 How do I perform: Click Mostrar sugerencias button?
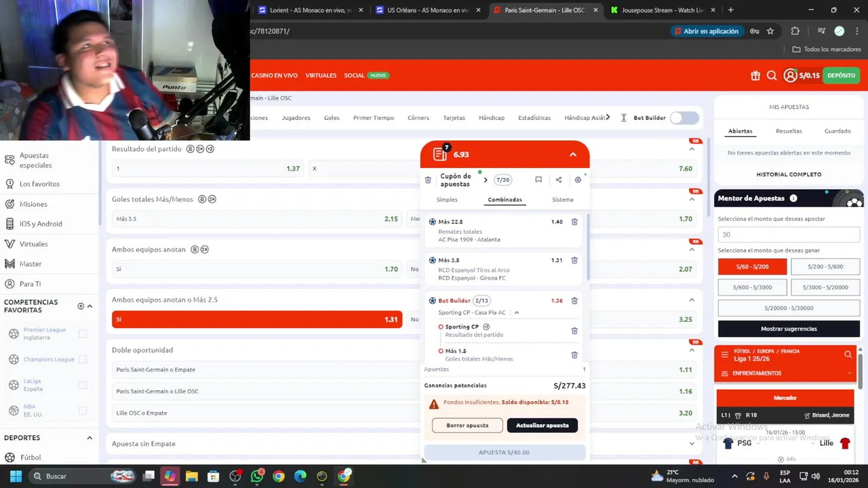tap(789, 329)
